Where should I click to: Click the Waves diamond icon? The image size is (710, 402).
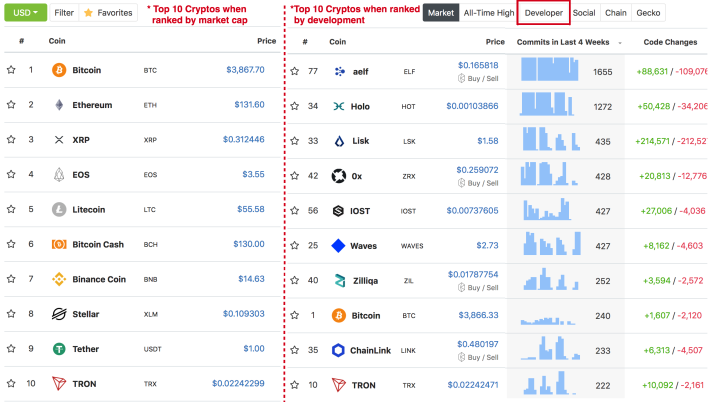[x=338, y=246]
